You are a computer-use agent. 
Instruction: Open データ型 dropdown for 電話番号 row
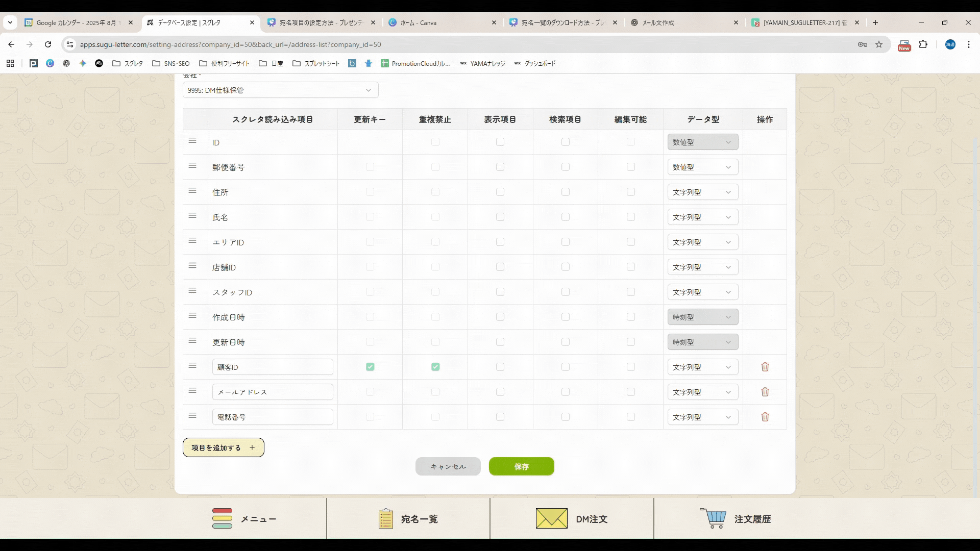[x=702, y=417]
